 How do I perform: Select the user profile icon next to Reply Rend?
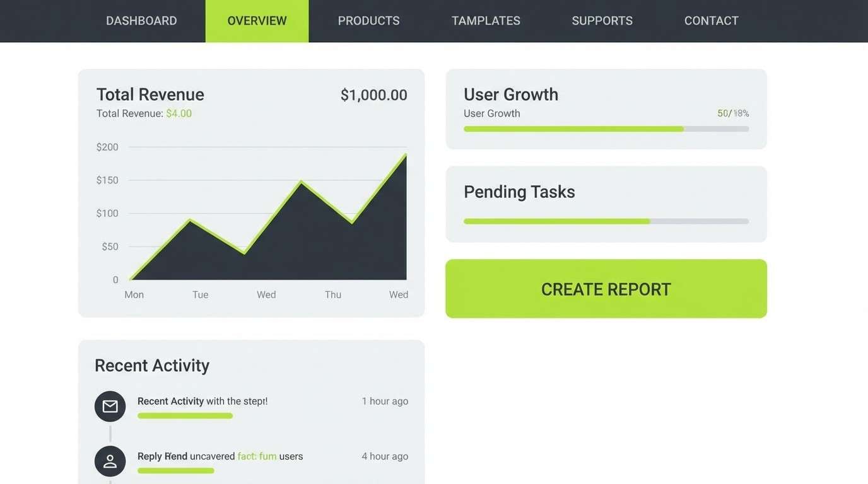coord(110,461)
